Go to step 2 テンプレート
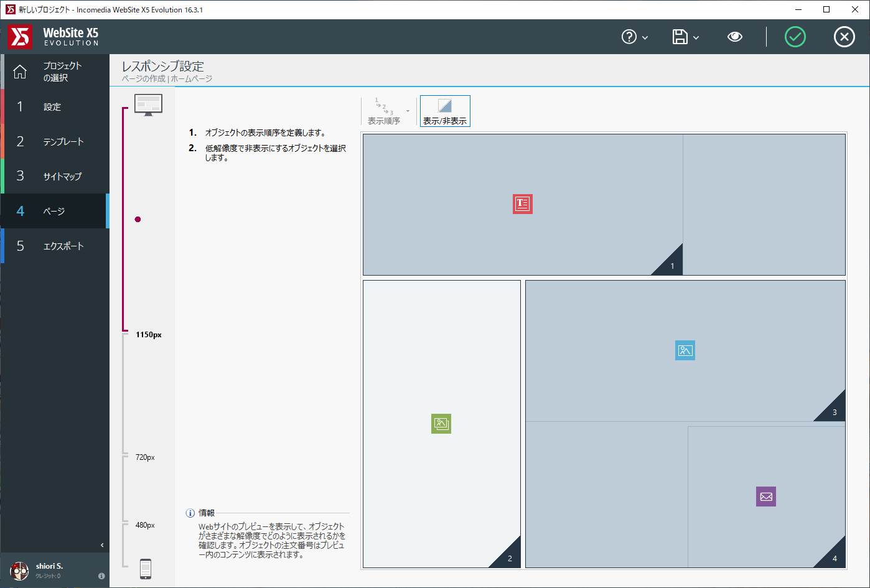 tap(55, 142)
